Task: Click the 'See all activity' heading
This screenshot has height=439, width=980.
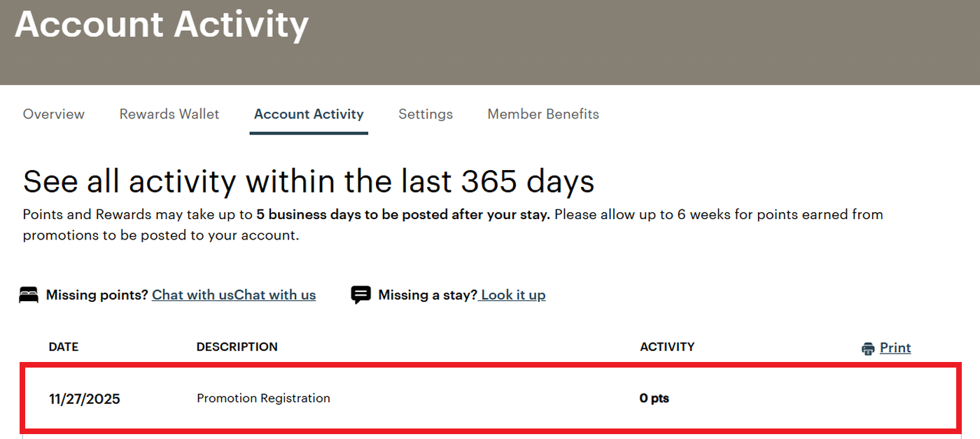Action: 309,182
